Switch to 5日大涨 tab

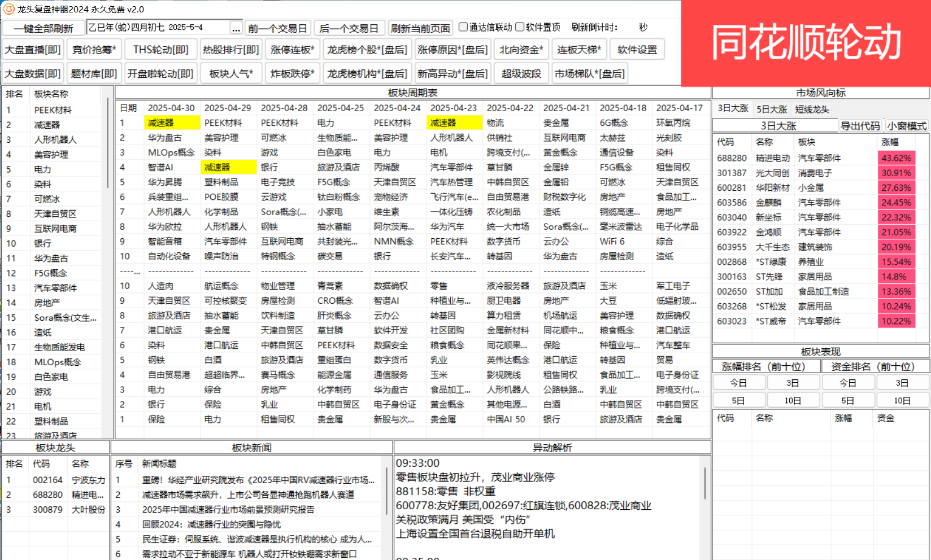click(772, 109)
